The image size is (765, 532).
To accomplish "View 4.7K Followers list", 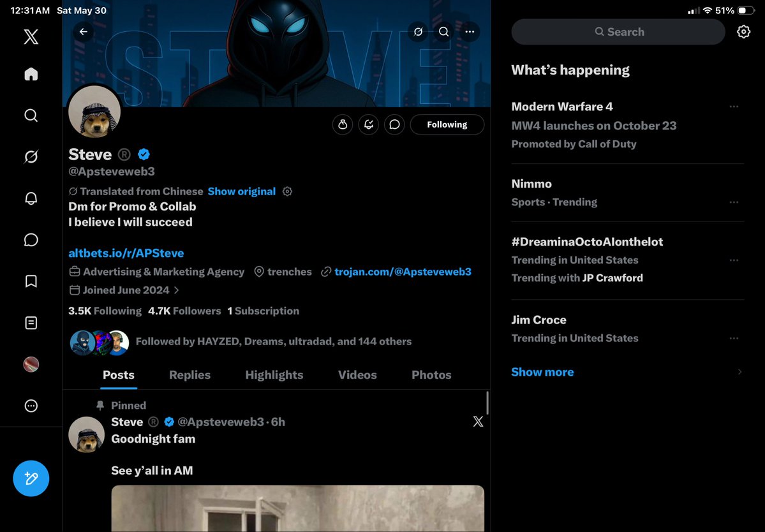I will click(x=184, y=311).
